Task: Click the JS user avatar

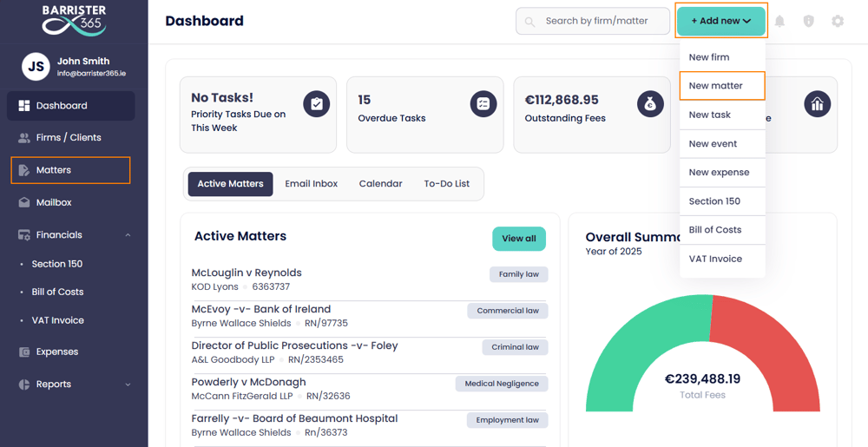Action: coord(36,66)
